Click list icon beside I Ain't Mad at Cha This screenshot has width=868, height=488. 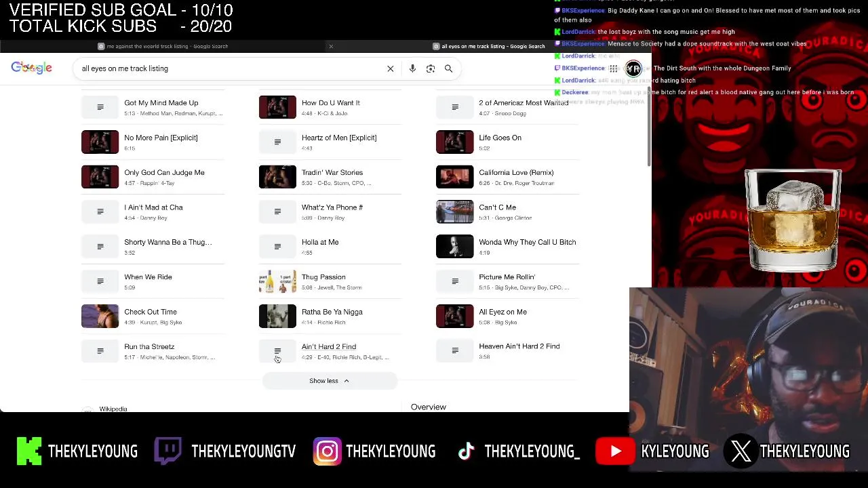pos(100,211)
